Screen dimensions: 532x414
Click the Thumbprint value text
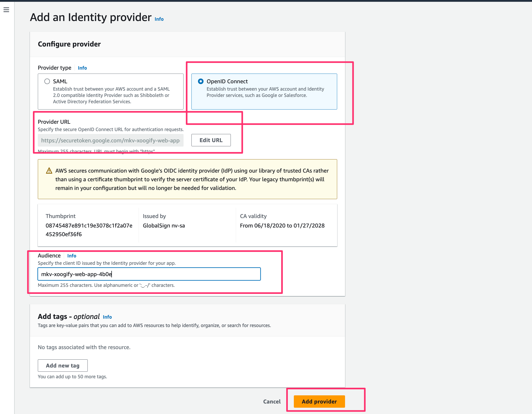(x=89, y=230)
